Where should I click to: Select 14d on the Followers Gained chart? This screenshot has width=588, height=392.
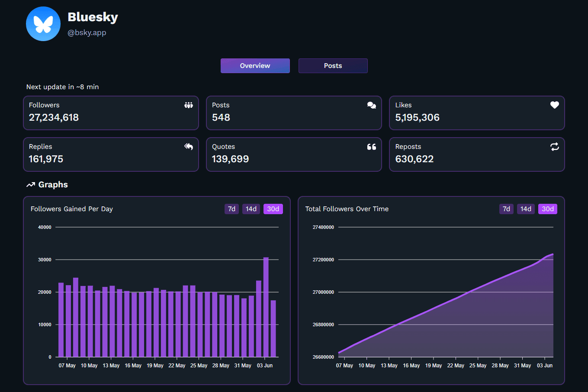coord(251,209)
